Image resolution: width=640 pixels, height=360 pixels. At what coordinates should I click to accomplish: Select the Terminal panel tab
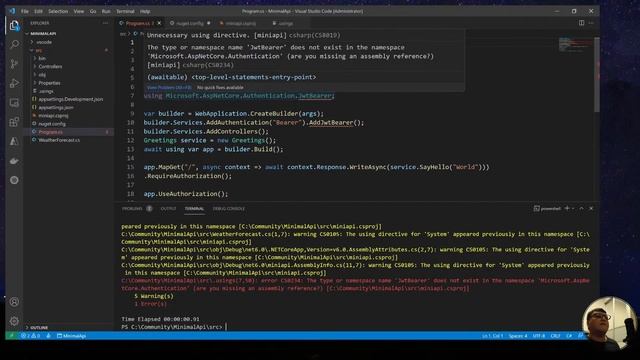click(194, 209)
